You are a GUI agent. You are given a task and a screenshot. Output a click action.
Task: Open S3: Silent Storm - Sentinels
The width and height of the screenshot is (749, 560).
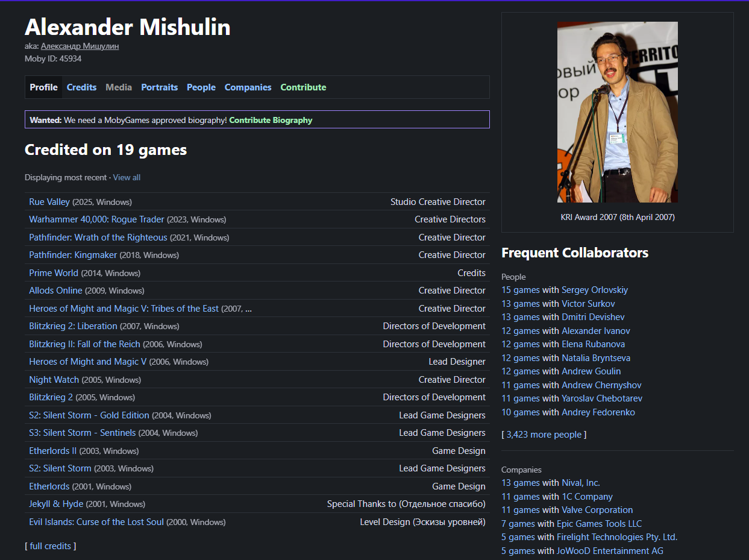click(x=82, y=433)
